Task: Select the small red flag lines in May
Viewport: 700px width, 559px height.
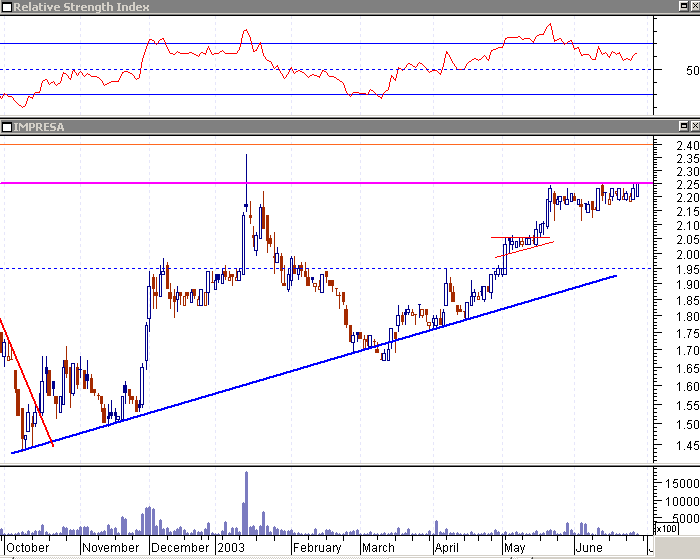Action: pos(522,247)
